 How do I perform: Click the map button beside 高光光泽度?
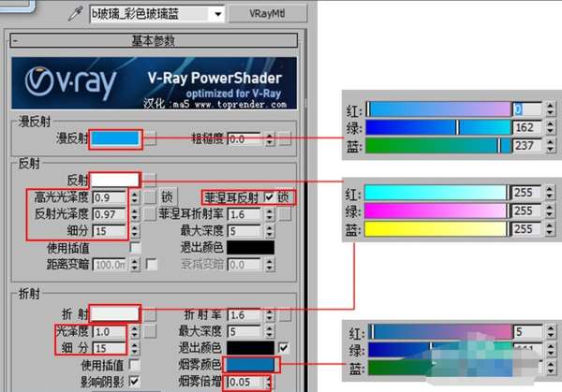(x=150, y=197)
